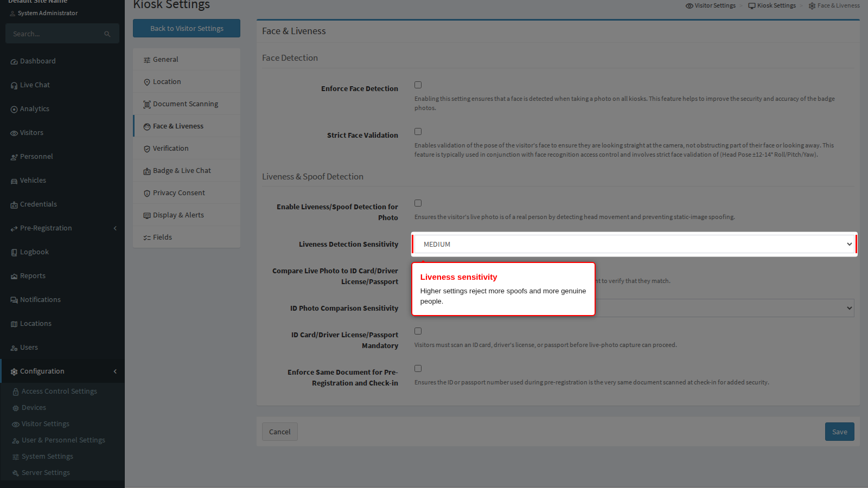Switch to Document Scanning tab
This screenshot has width=868, height=488.
point(187,104)
